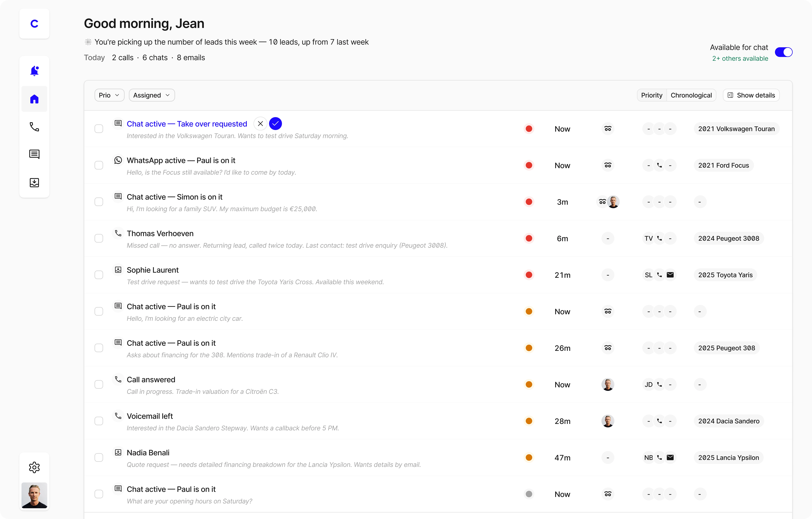
Task: Open the notifications bell in sidebar
Action: coord(34,71)
